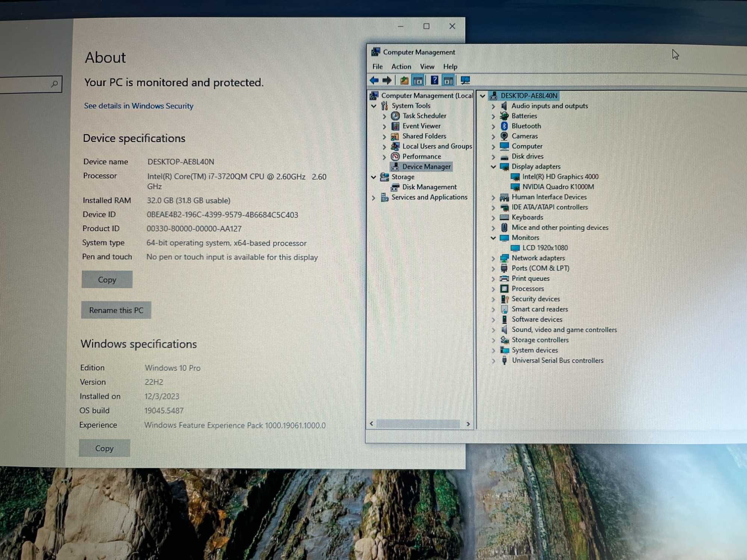The image size is (747, 560).
Task: Click Copy under Device specifications
Action: [x=107, y=280]
